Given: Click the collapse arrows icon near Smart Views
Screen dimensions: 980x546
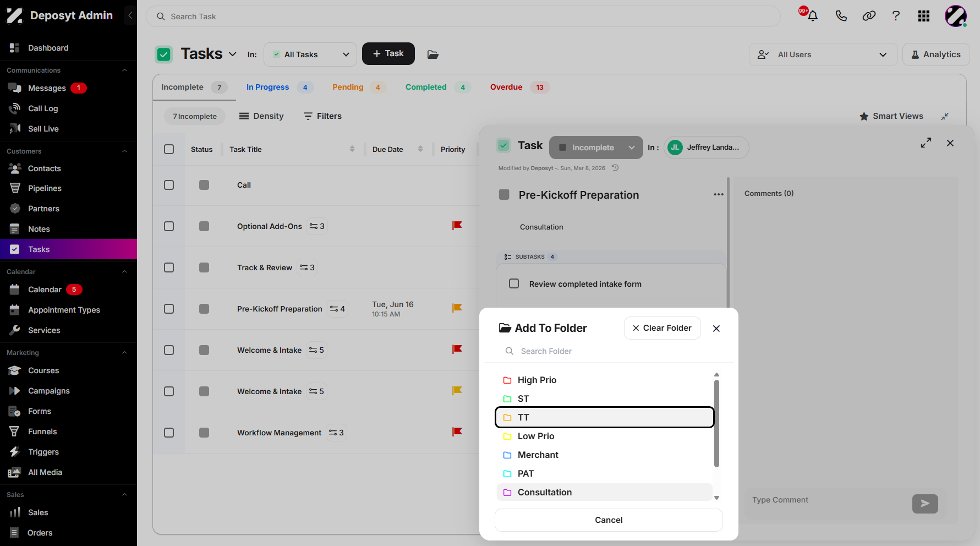Looking at the screenshot, I should click(x=945, y=116).
